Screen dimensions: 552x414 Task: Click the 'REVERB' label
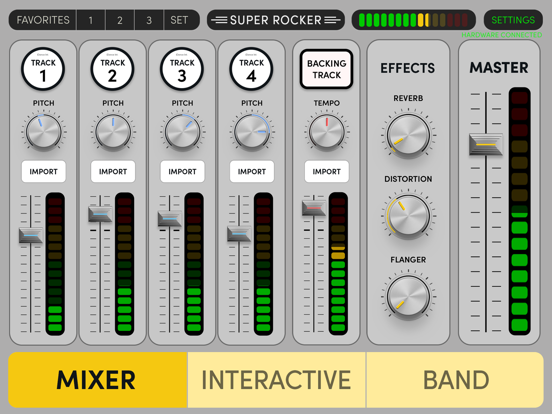pos(408,98)
